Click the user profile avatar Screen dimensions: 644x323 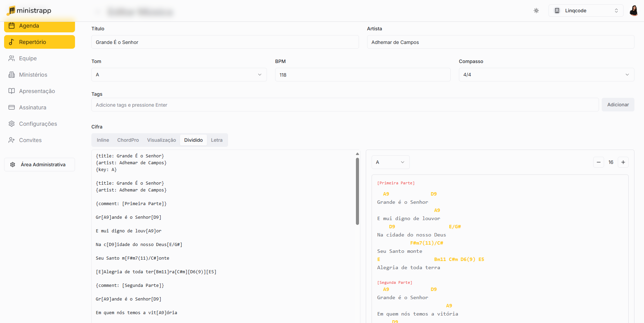(633, 11)
